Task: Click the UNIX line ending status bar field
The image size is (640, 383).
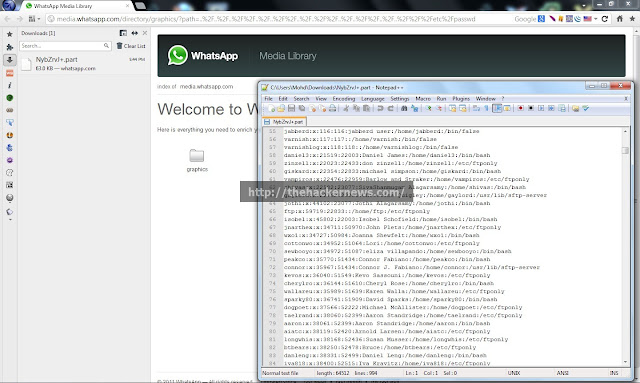Action: click(x=514, y=373)
